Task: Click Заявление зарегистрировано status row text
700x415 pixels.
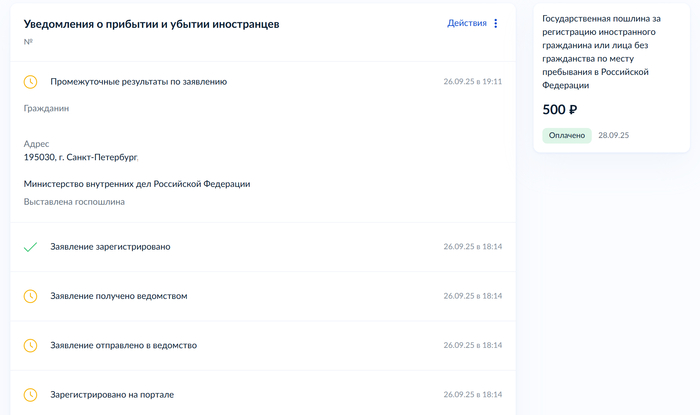Action: [x=110, y=247]
